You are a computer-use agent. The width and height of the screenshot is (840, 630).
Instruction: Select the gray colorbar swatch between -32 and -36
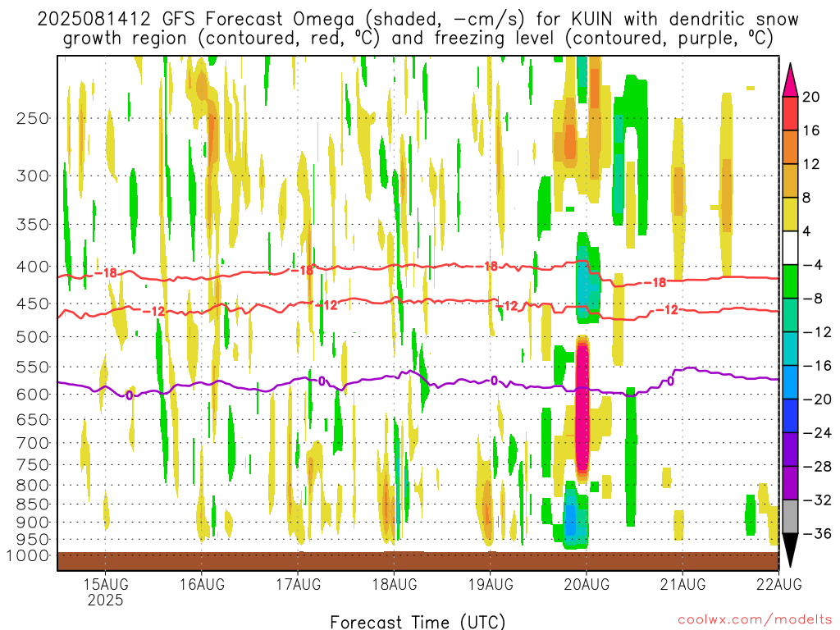790,517
